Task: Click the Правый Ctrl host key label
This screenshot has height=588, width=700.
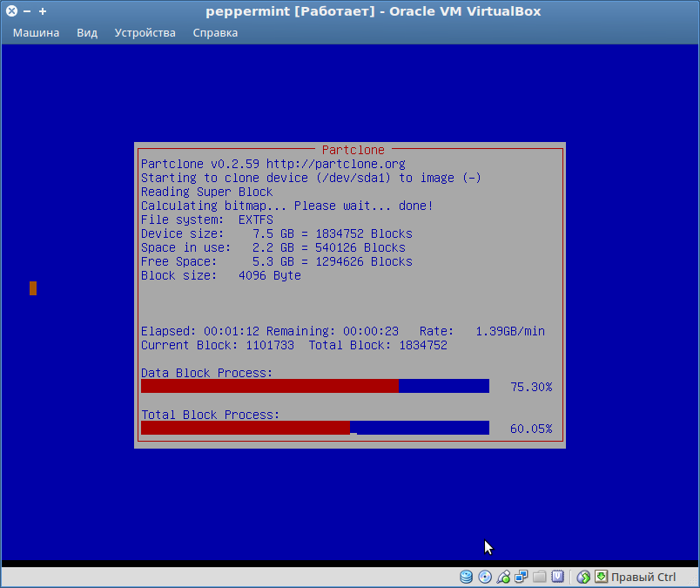Action: point(643,577)
